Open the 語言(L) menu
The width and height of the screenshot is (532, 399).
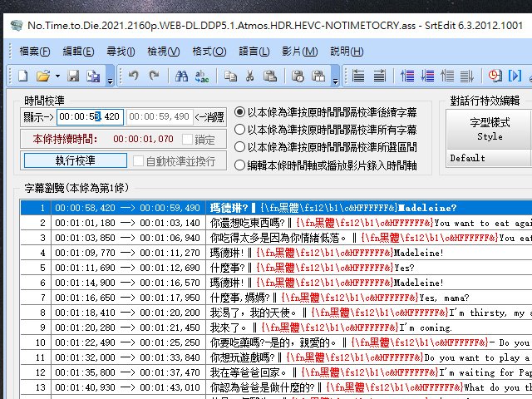point(254,52)
